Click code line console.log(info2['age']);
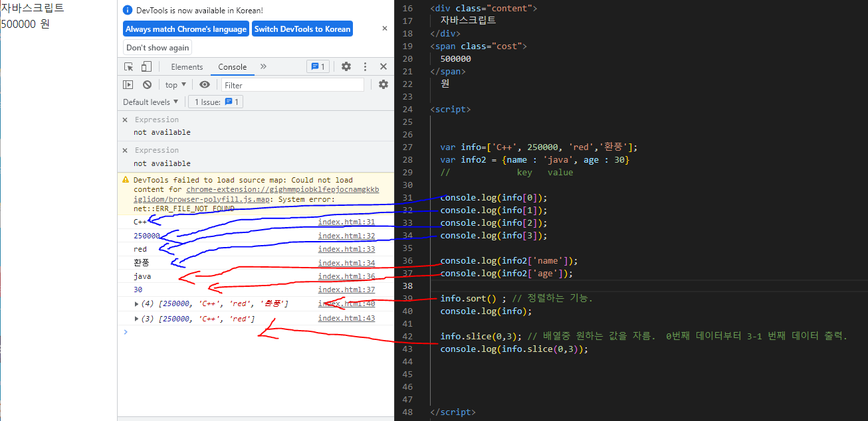868x421 pixels. click(x=506, y=273)
